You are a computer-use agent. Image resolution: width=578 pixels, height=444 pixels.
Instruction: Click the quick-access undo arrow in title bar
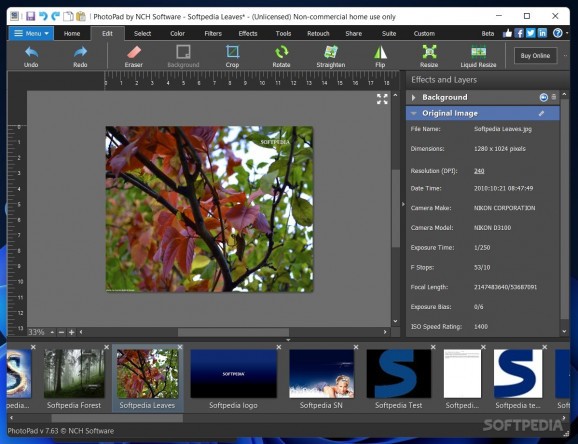[43, 16]
